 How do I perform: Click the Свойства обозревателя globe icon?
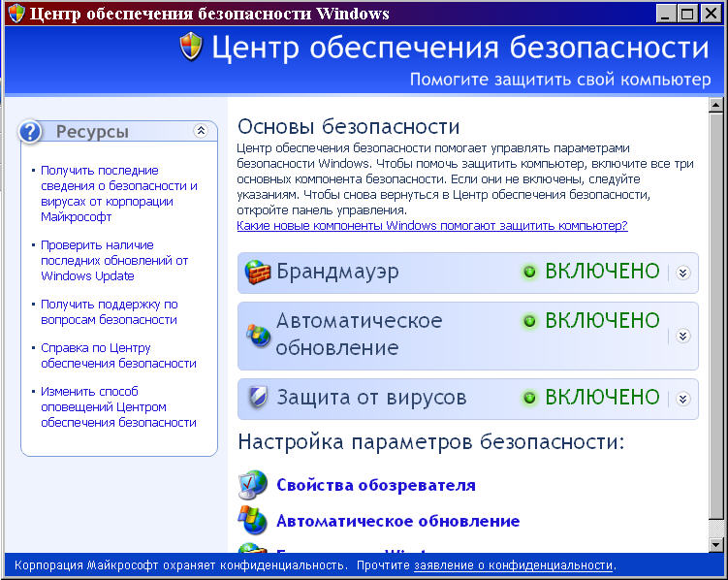(x=253, y=485)
